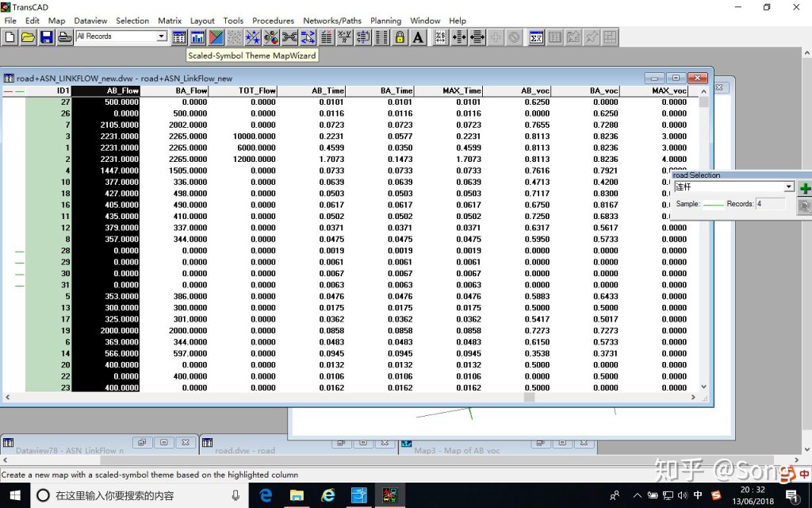
Task: Click the Cortana search box
Action: coord(139,495)
